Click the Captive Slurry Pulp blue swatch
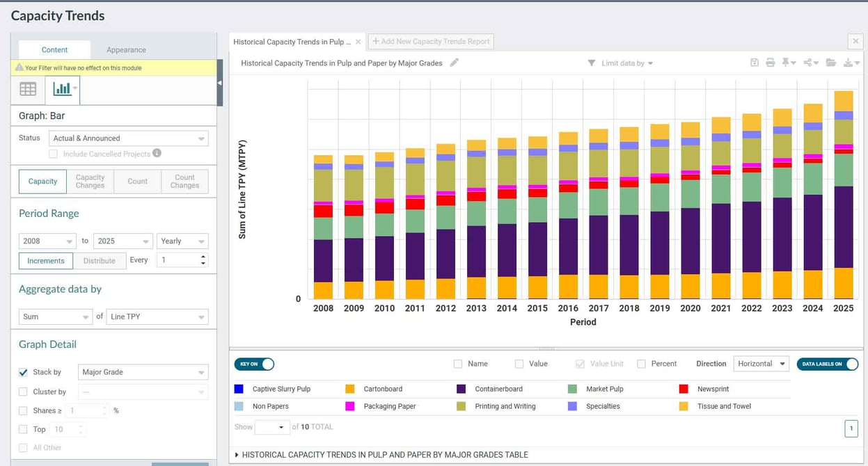Viewport: 868px width, 466px height. coord(239,389)
